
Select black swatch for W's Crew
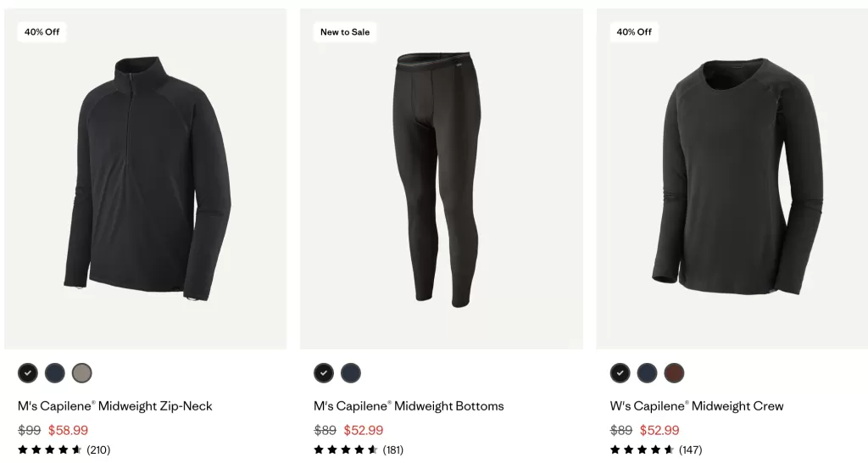[x=620, y=373]
